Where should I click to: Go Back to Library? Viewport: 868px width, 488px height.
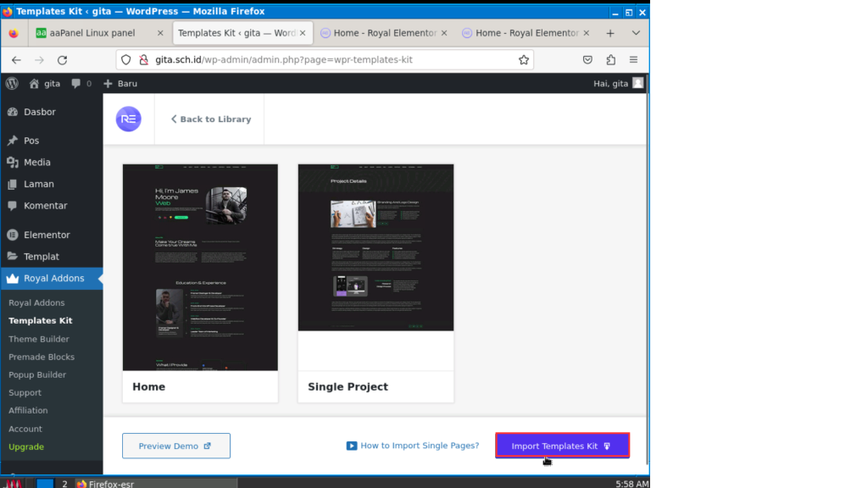click(211, 119)
